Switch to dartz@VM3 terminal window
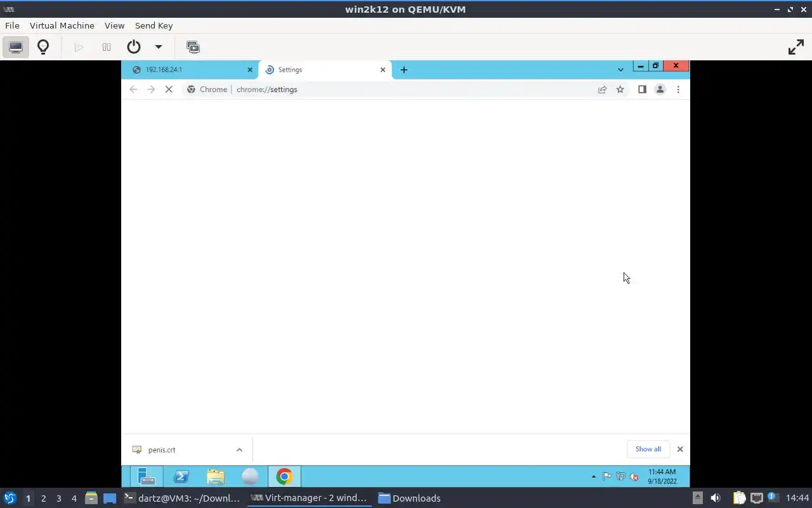Image resolution: width=812 pixels, height=508 pixels. pyautogui.click(x=183, y=498)
